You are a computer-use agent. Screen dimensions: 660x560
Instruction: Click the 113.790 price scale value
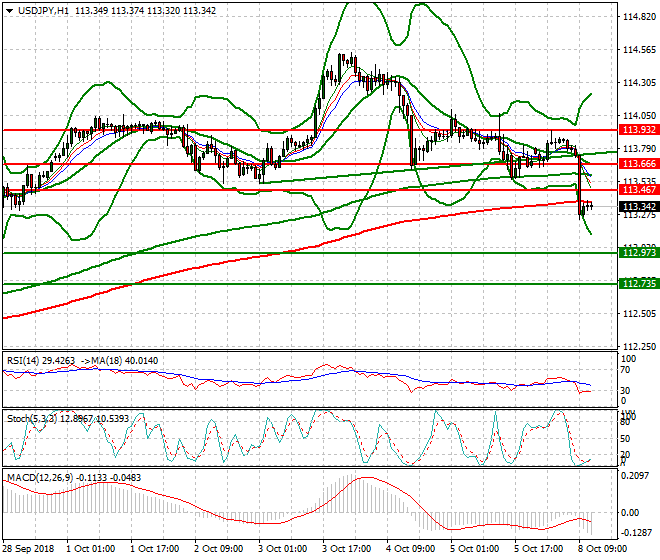[x=639, y=149]
